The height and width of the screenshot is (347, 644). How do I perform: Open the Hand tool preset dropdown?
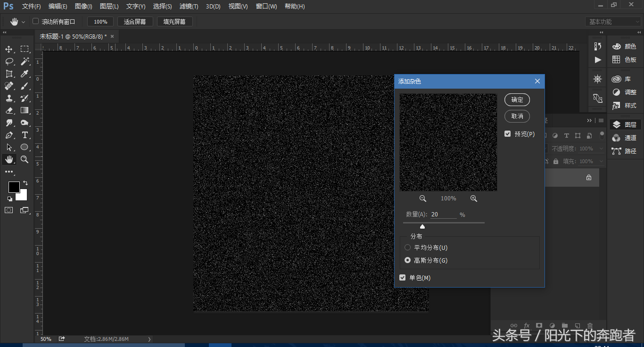[x=23, y=22]
